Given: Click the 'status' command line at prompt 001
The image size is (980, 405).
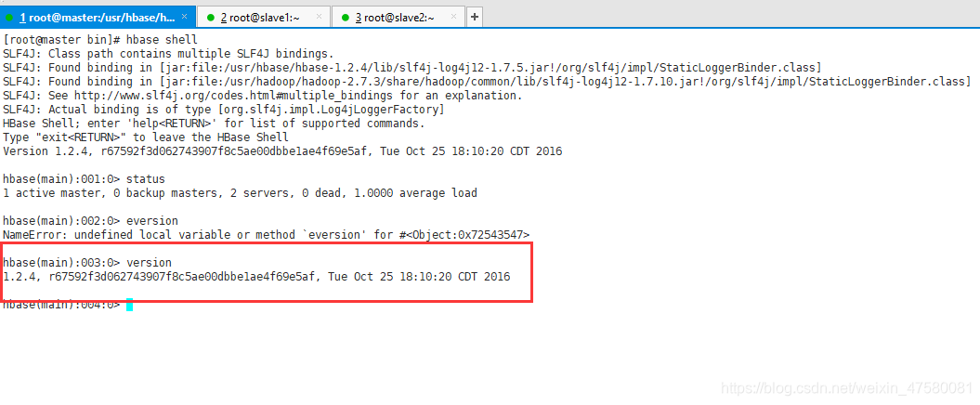Looking at the screenshot, I should click(84, 179).
